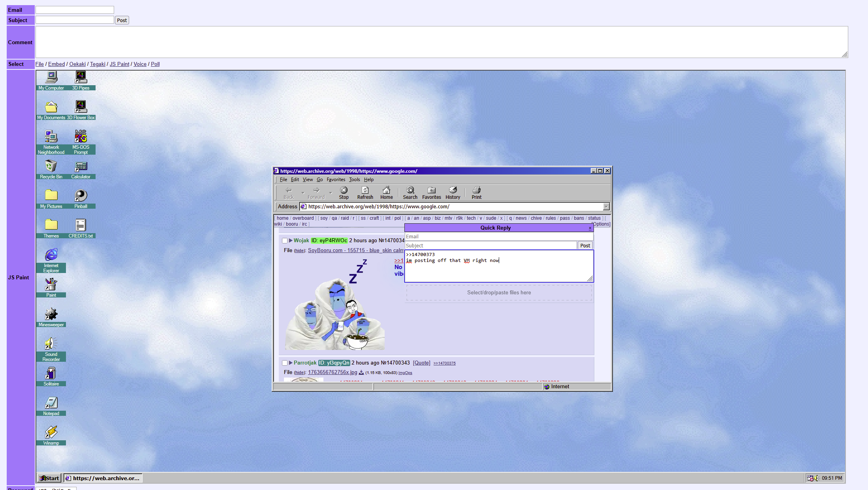
Task: Collapse the Parrotjak post using its arrow
Action: click(x=291, y=363)
